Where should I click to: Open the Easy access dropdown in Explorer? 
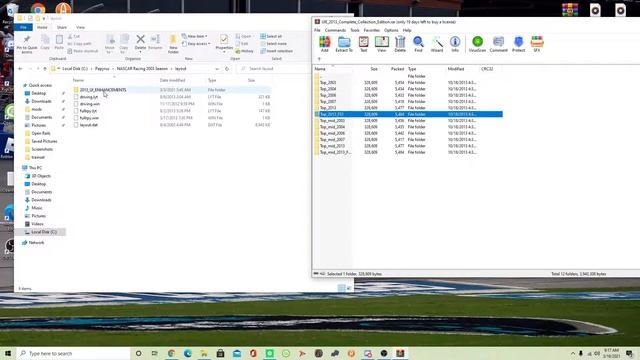(x=196, y=44)
